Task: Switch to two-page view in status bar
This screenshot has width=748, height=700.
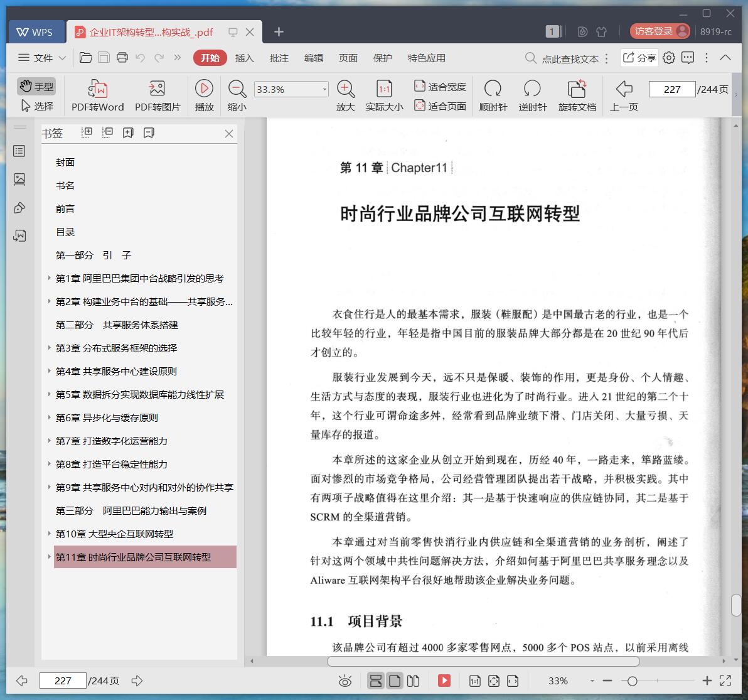Action: (x=413, y=681)
